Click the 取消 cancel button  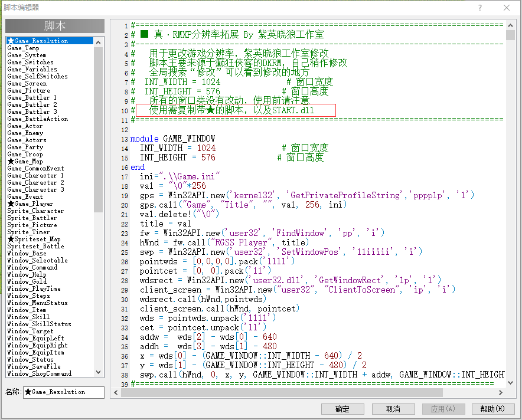[393, 409]
